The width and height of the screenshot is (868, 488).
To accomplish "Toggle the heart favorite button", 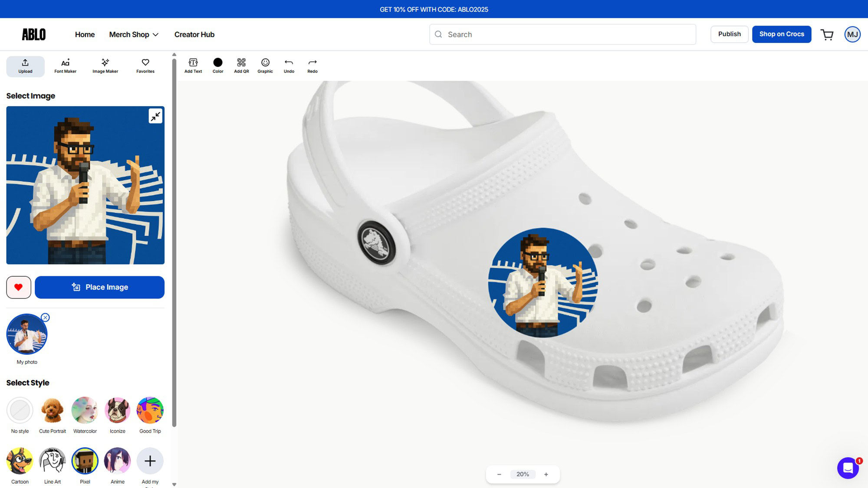I will click(19, 287).
